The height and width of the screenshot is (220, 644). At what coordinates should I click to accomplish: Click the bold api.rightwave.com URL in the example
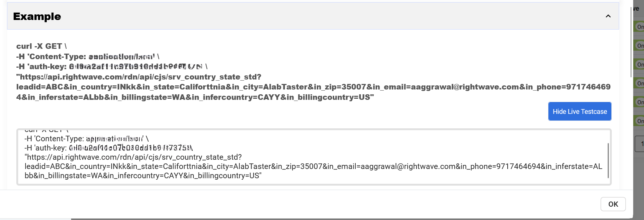[139, 77]
